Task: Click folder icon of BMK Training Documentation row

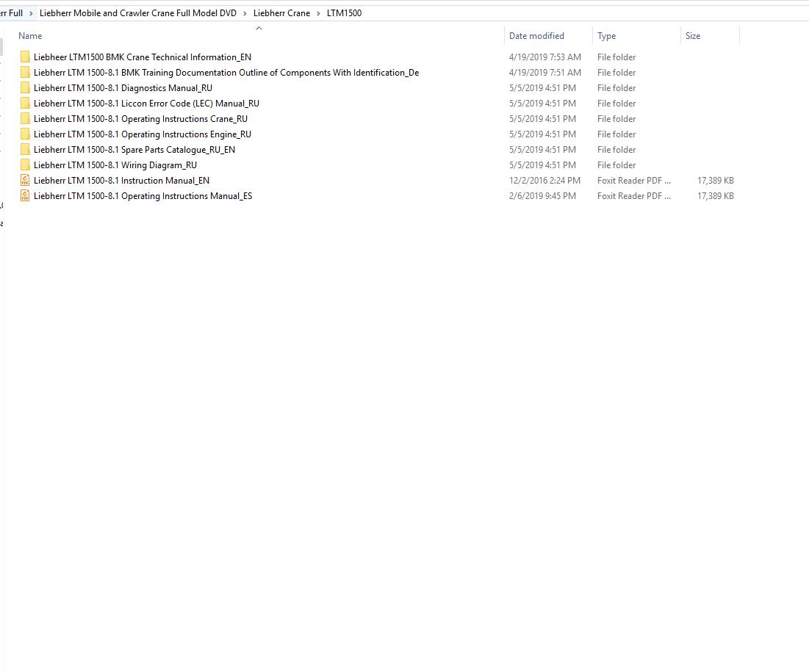Action: tap(25, 73)
